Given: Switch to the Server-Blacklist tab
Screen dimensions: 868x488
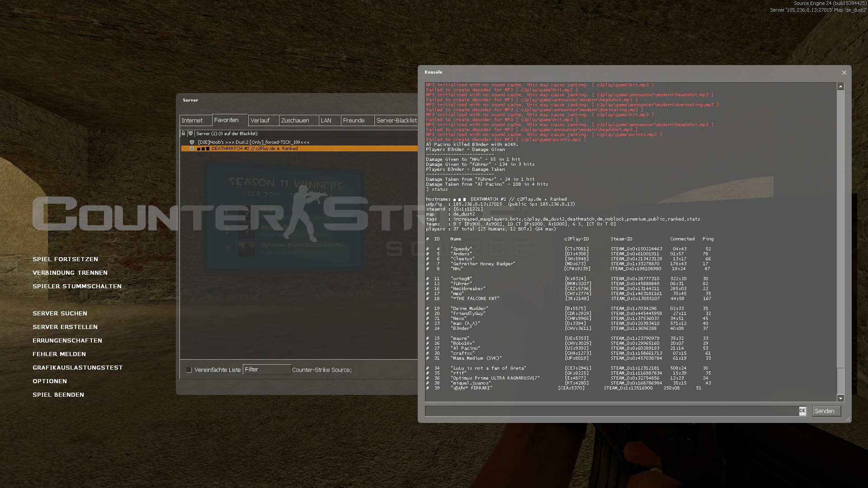Looking at the screenshot, I should (x=396, y=121).
